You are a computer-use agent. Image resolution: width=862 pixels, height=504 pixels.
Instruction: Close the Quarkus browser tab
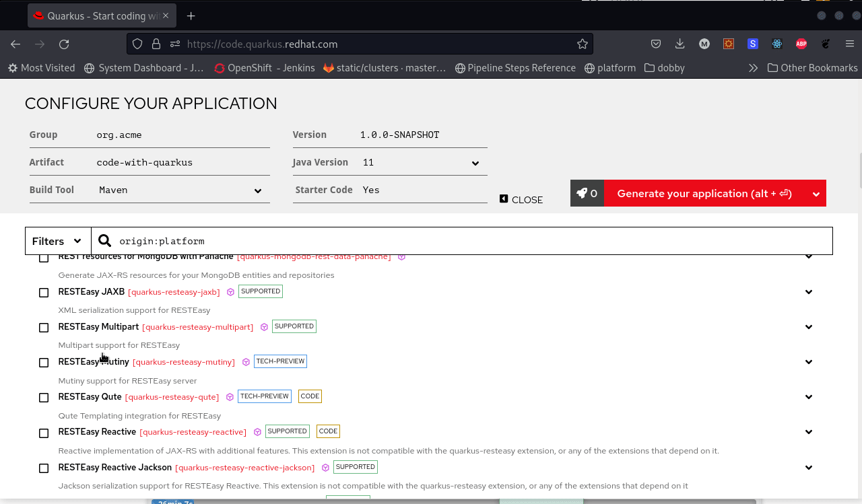[x=165, y=16]
